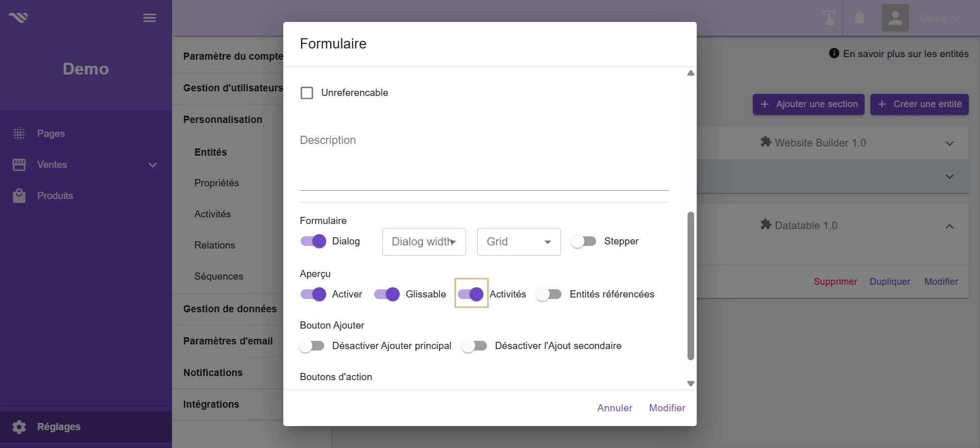Viewport: 980px width, 448px height.
Task: Click the Supprimer link
Action: click(x=836, y=282)
